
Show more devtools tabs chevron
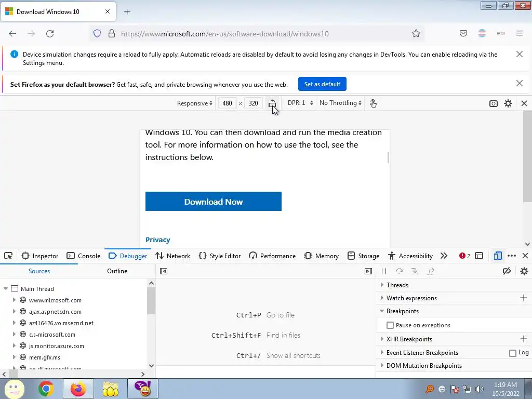click(x=444, y=256)
